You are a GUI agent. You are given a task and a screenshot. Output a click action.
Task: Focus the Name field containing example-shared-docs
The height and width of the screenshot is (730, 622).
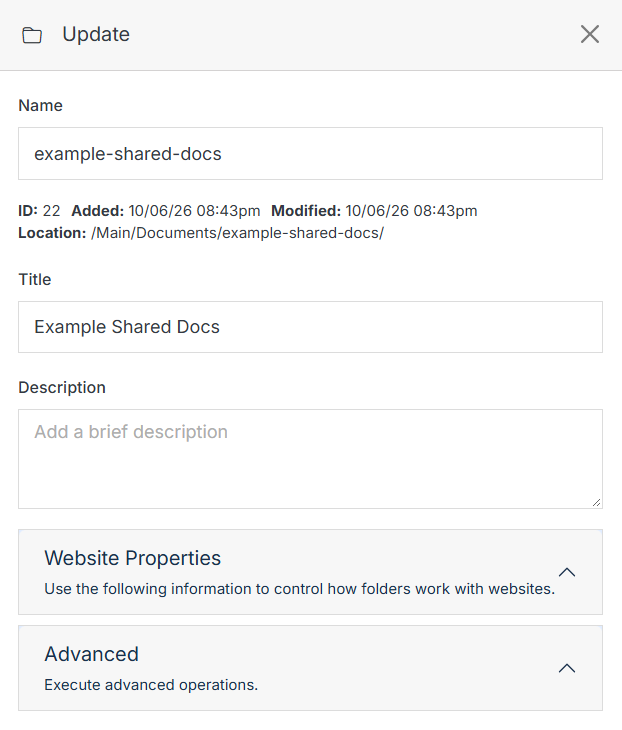(311, 153)
